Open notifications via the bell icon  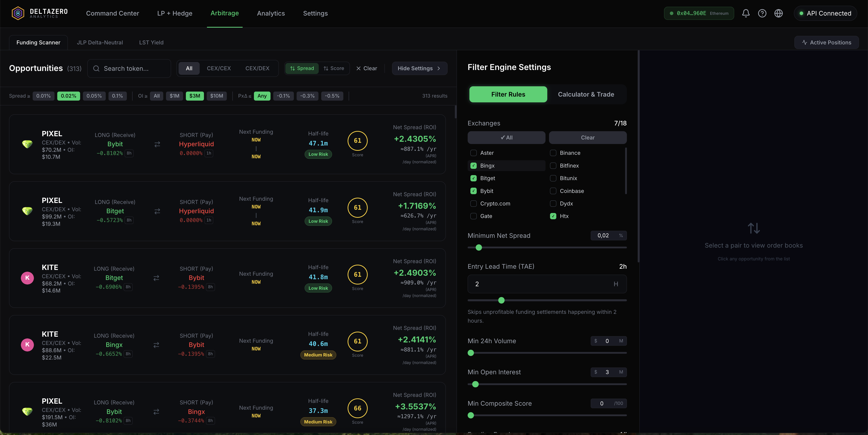click(x=746, y=13)
